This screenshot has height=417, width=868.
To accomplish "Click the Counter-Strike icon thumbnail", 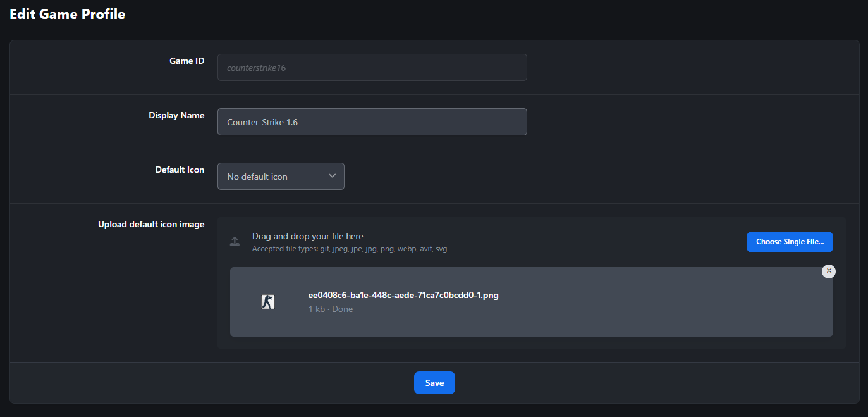I will pyautogui.click(x=268, y=302).
